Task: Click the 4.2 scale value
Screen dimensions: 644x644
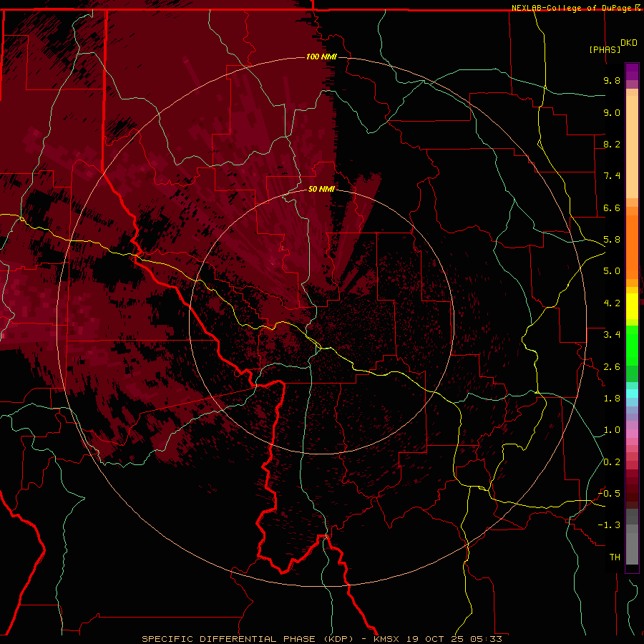Action: [x=612, y=303]
